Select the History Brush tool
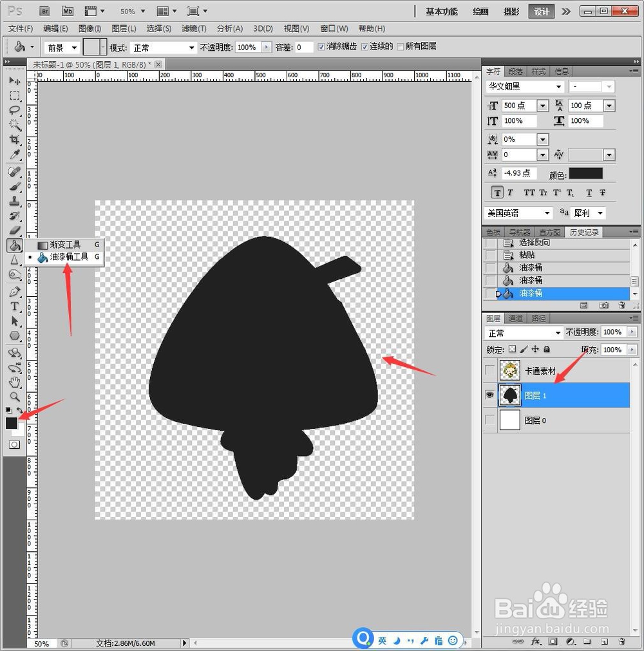 click(15, 216)
